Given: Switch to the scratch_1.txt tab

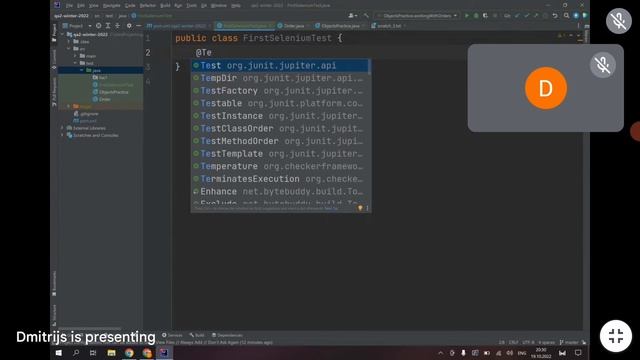Looking at the screenshot, I should 389,26.
